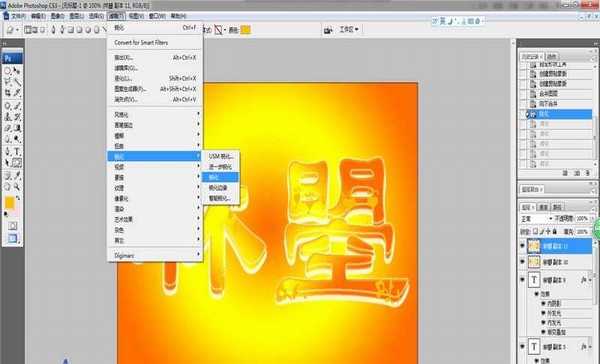The height and width of the screenshot is (364, 600).
Task: Open the 图像(I) menu
Action: pyautogui.click(x=57, y=16)
